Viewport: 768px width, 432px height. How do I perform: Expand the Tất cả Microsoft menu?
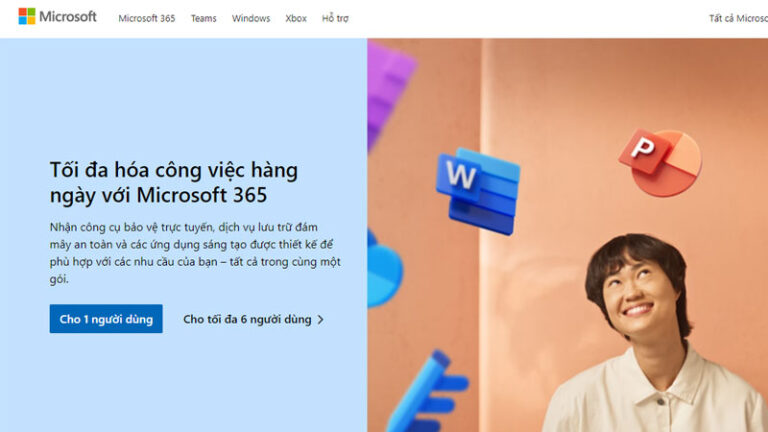[738, 19]
